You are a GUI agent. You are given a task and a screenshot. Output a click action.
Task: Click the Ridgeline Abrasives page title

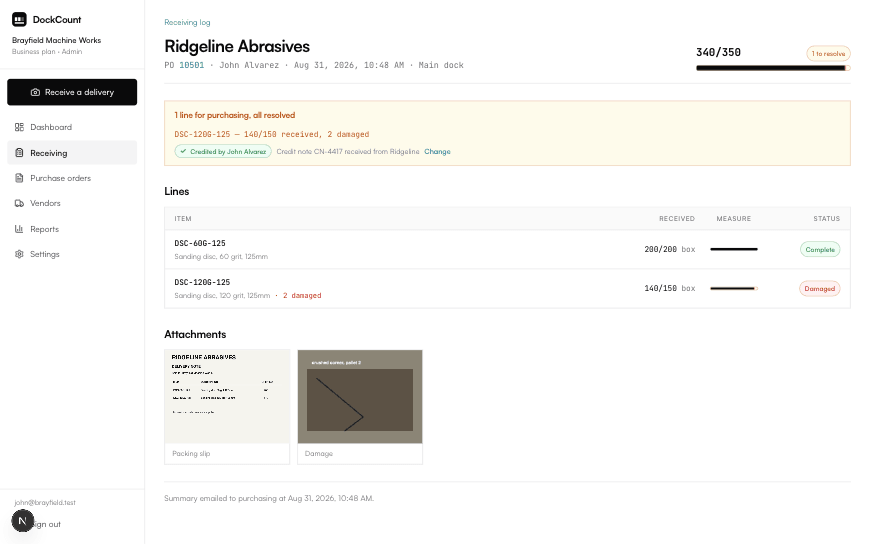point(237,46)
